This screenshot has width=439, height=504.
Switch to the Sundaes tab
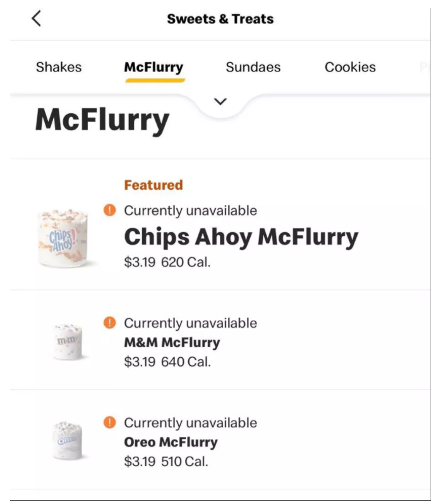point(253,67)
